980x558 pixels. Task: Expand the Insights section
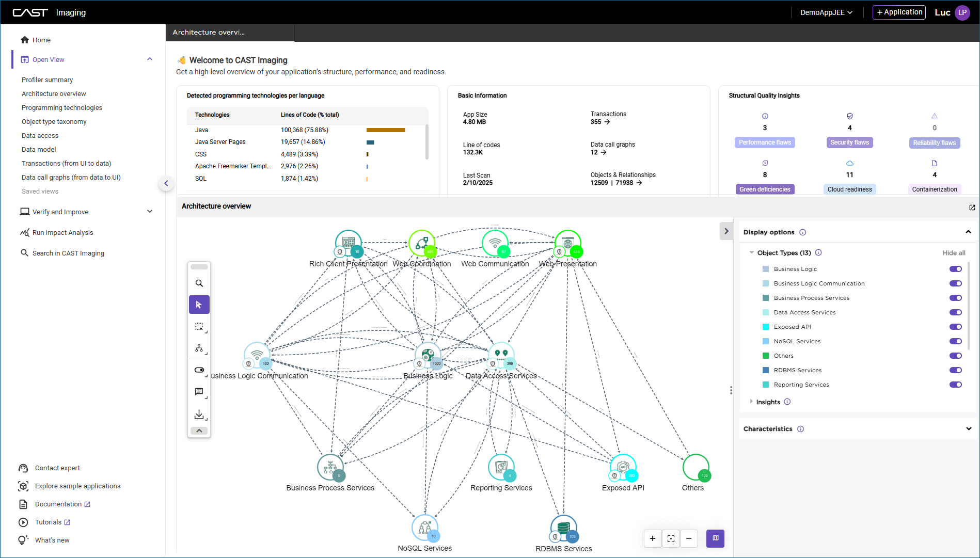pos(752,402)
